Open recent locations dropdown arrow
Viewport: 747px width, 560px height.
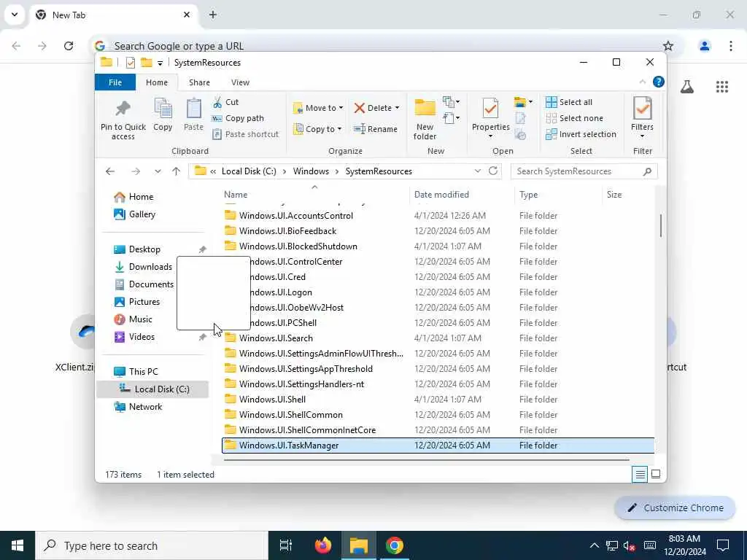(158, 171)
